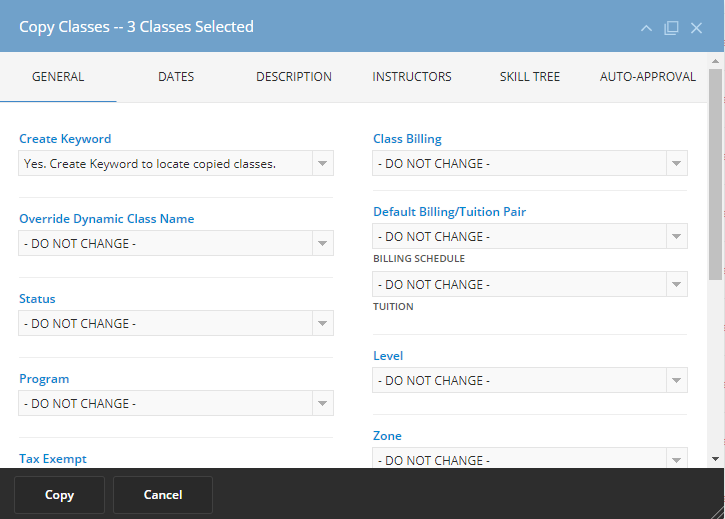Click the Create Keyword label
Viewport: 725px width, 519px height.
65,139
